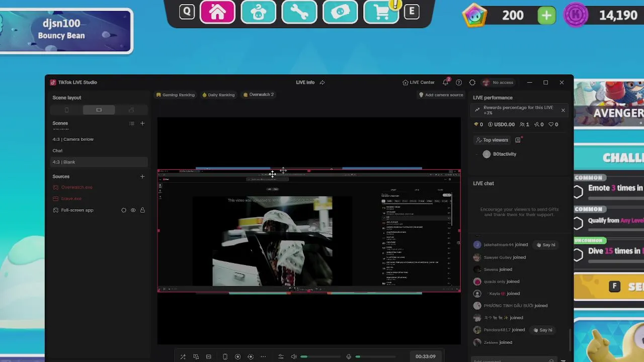Open the No access profile menu

[x=498, y=82]
